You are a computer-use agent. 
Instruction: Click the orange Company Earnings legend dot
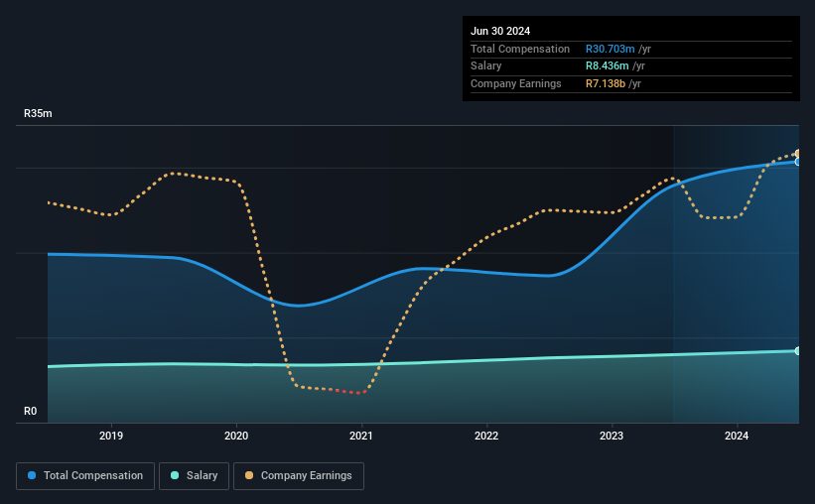249,475
